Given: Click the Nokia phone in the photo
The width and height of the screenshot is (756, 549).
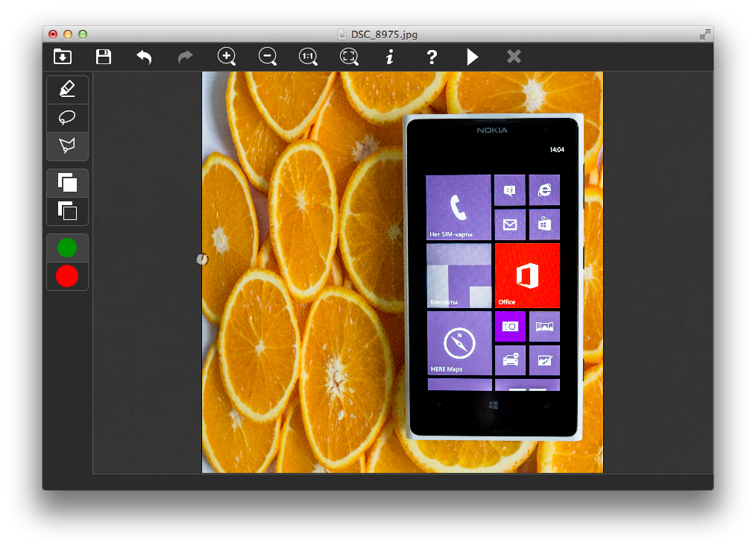Looking at the screenshot, I should (494, 277).
